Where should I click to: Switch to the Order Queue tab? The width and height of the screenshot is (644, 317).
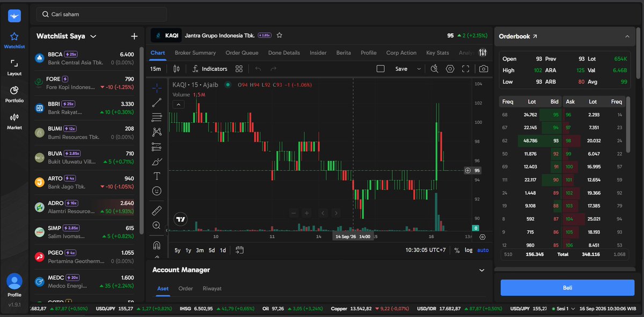tap(242, 53)
